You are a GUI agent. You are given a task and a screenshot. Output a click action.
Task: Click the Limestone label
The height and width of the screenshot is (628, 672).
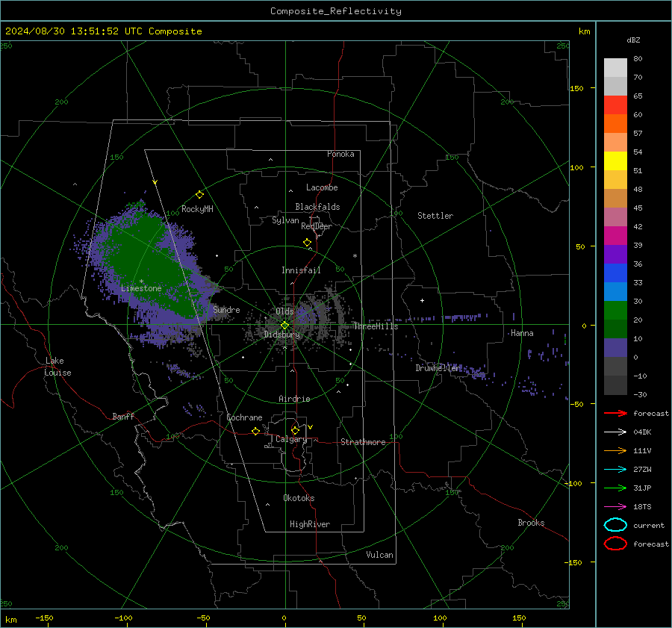click(141, 288)
